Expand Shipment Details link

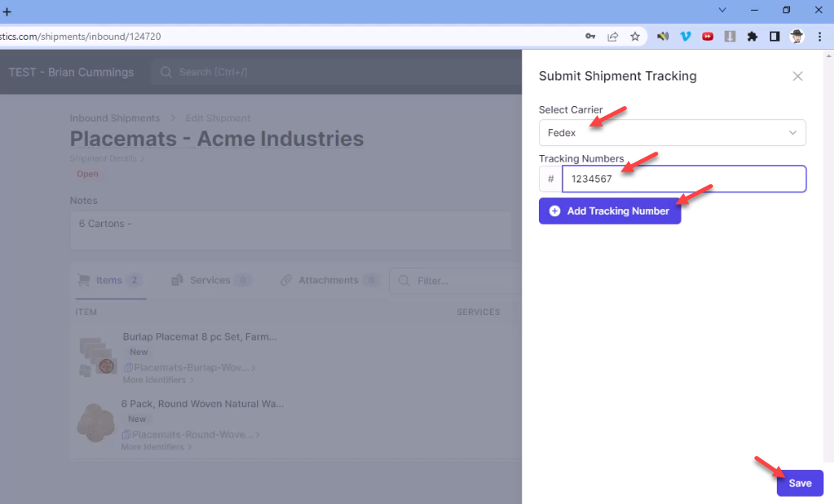point(106,158)
